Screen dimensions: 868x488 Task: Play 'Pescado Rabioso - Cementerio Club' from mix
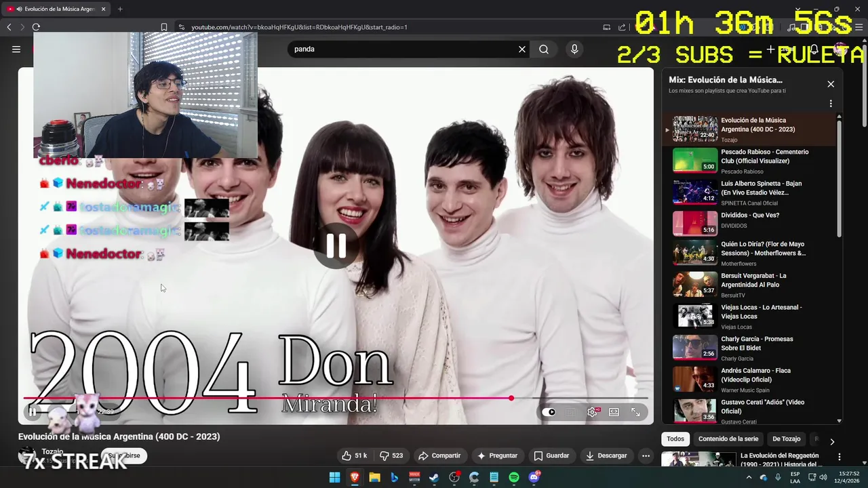[752, 161]
